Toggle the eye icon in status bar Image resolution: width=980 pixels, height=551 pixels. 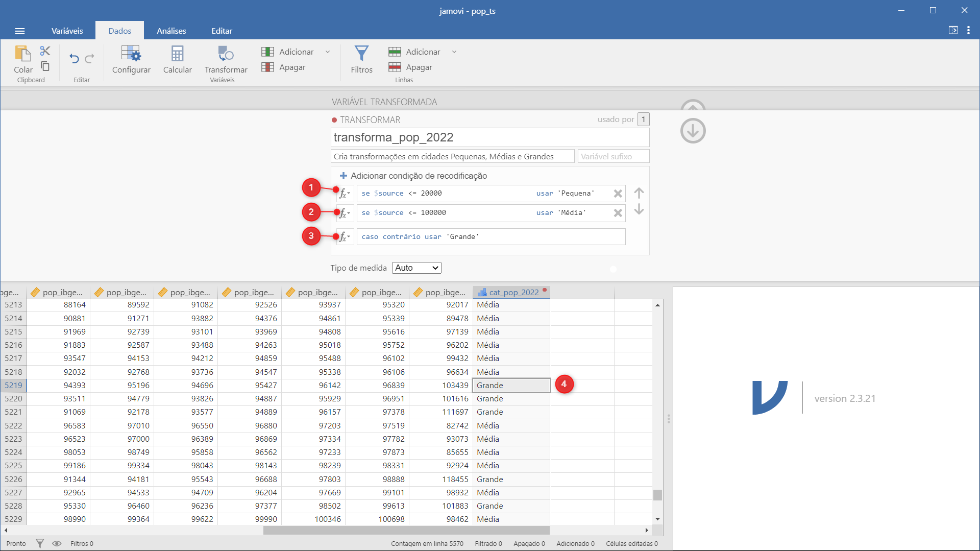click(57, 543)
